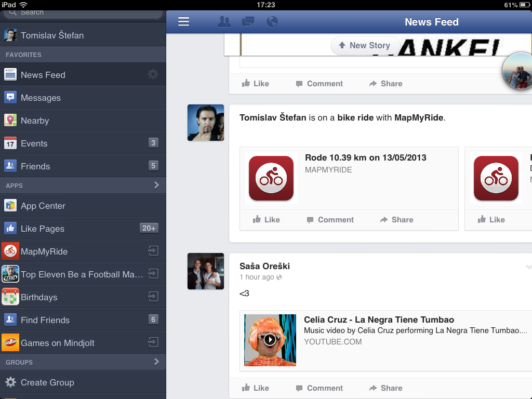Comment on the 10.39 km ride
Viewport: 532px width, 399px height.
[330, 220]
